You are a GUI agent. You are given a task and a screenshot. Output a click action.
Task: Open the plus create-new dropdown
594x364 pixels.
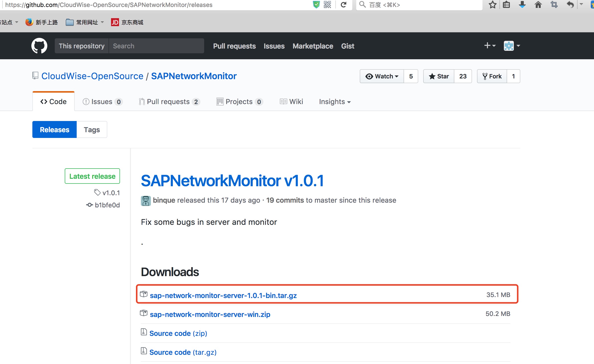point(490,46)
